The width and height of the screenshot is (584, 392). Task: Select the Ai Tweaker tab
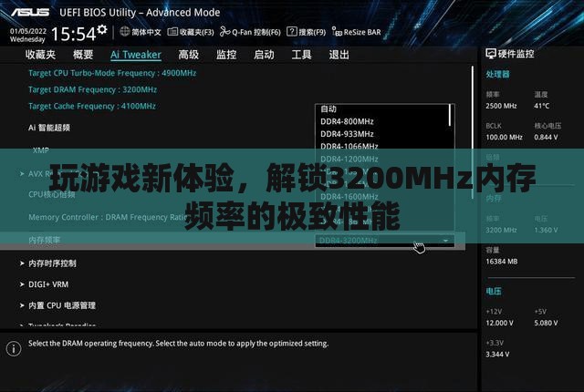tap(136, 55)
